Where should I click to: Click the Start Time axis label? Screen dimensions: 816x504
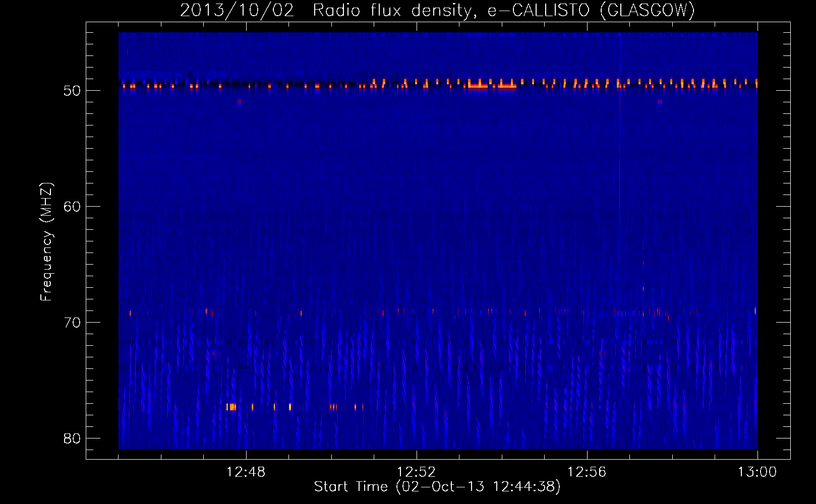[437, 487]
